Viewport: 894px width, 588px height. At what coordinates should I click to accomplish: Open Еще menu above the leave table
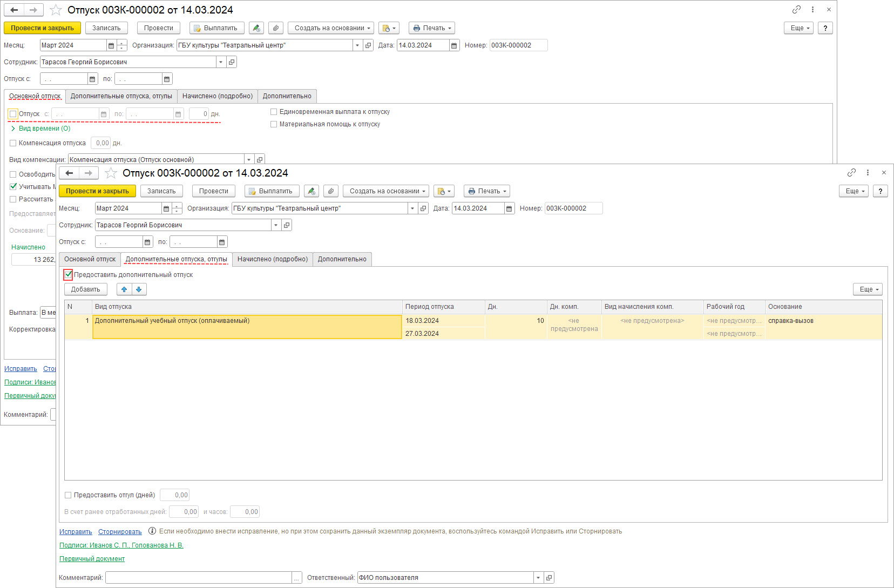pyautogui.click(x=868, y=289)
